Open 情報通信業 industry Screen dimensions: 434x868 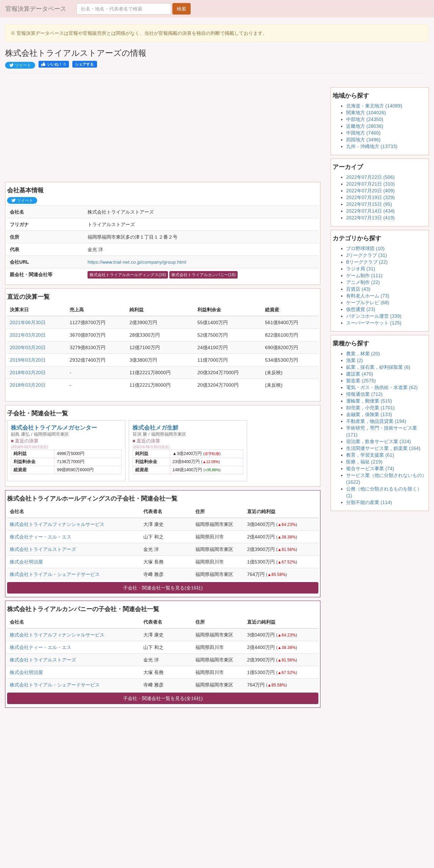point(364,394)
